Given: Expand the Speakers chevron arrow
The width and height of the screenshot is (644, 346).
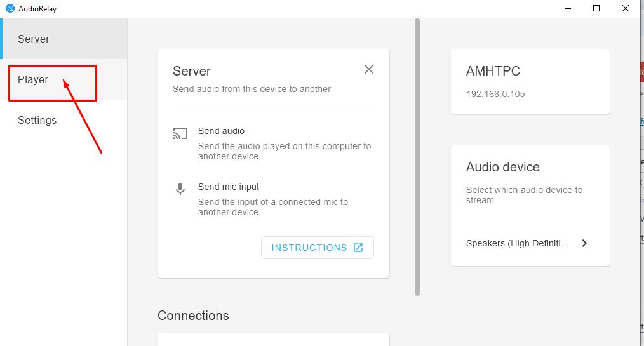Looking at the screenshot, I should tap(584, 243).
